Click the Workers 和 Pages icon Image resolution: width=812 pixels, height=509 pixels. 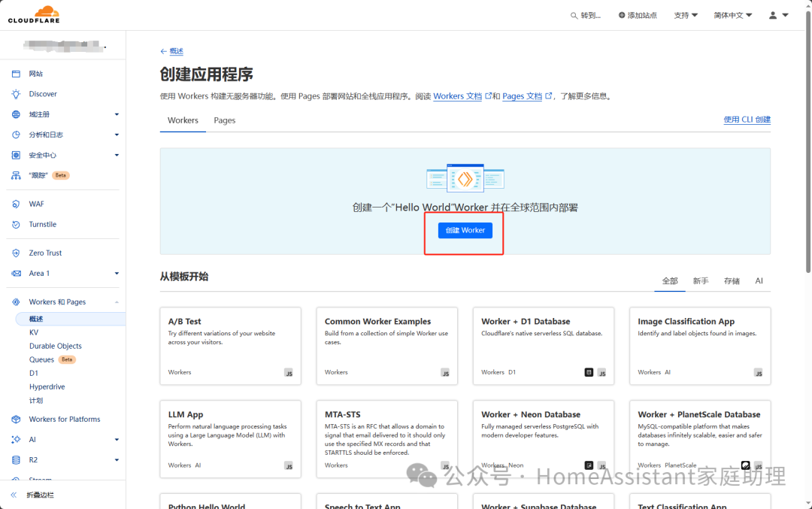click(x=16, y=302)
